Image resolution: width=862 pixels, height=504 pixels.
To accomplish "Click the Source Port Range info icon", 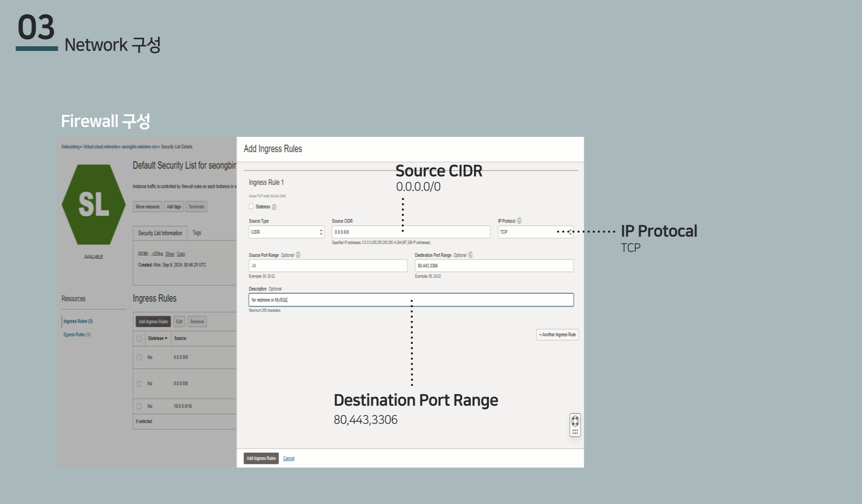I will 298,255.
